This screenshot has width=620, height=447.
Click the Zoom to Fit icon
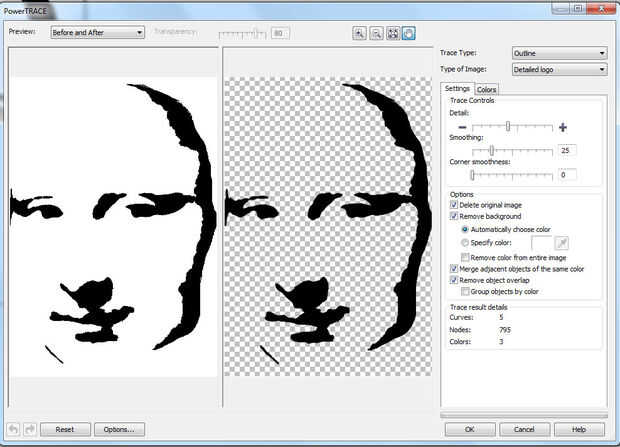tap(392, 33)
